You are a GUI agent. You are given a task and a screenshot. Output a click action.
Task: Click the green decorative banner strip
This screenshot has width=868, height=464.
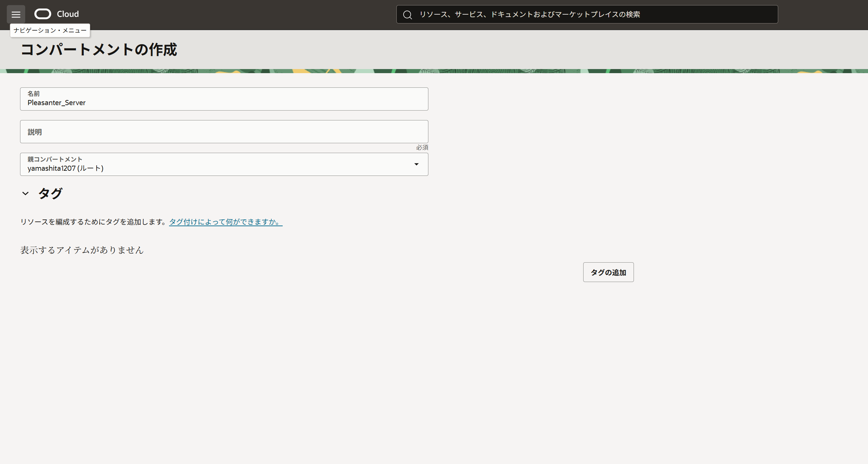(x=434, y=71)
